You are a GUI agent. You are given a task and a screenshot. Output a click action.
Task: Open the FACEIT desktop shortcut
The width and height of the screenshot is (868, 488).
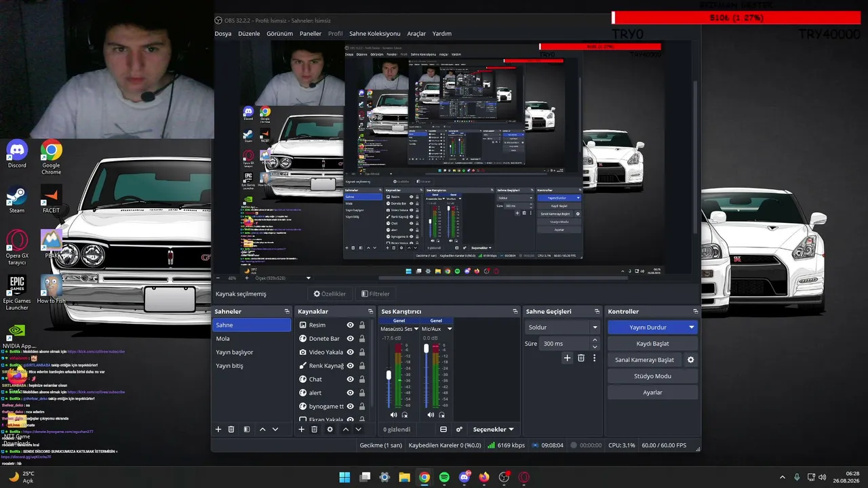point(52,201)
